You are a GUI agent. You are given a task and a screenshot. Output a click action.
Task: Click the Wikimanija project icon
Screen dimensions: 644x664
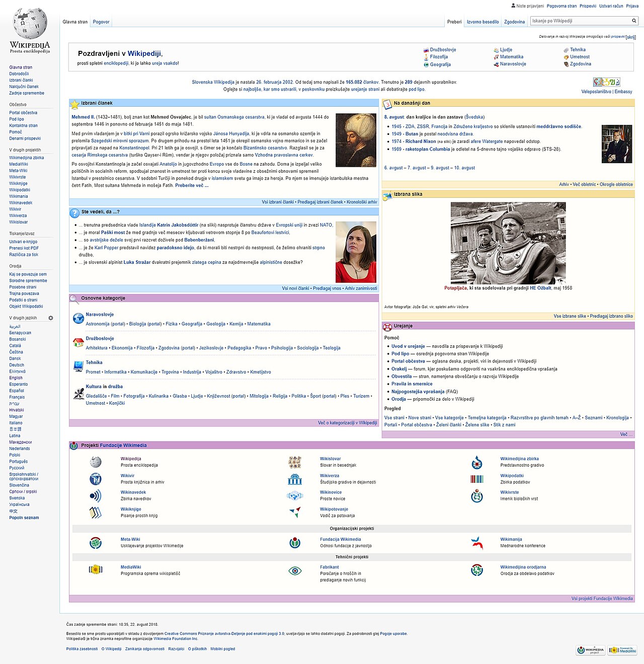point(477,543)
